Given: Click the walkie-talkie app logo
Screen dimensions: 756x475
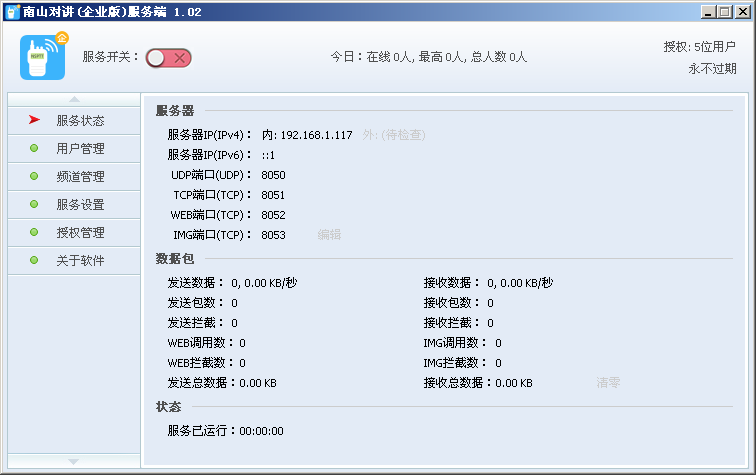Looking at the screenshot, I should [43, 56].
